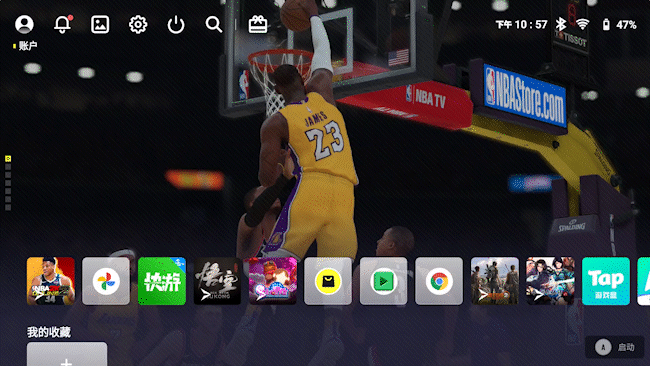Open the green 快游 app tile
Viewport: 650px width, 366px height.
coord(162,281)
